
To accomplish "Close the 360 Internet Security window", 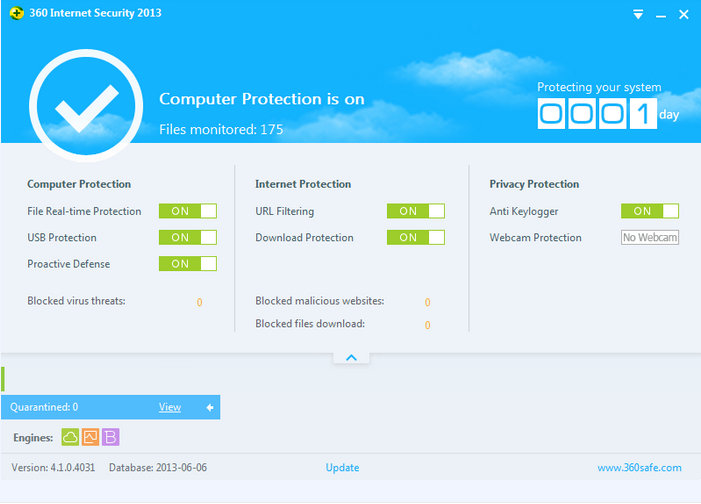I will pos(684,15).
